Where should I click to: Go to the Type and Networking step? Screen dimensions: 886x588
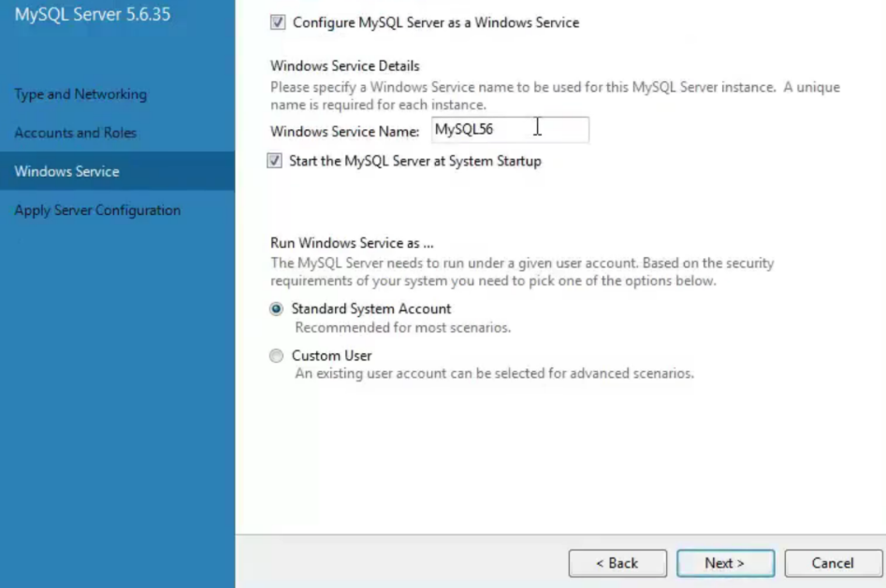(80, 94)
